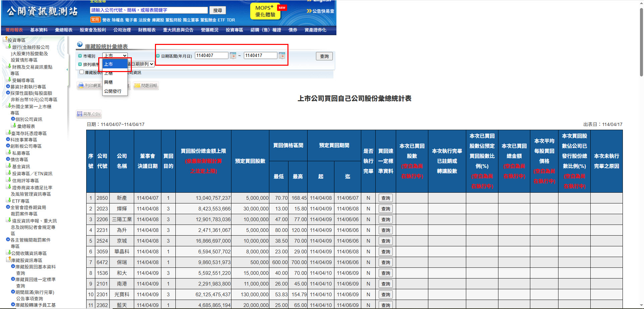
Task: Click the ETF quick link
Action: (x=221, y=20)
